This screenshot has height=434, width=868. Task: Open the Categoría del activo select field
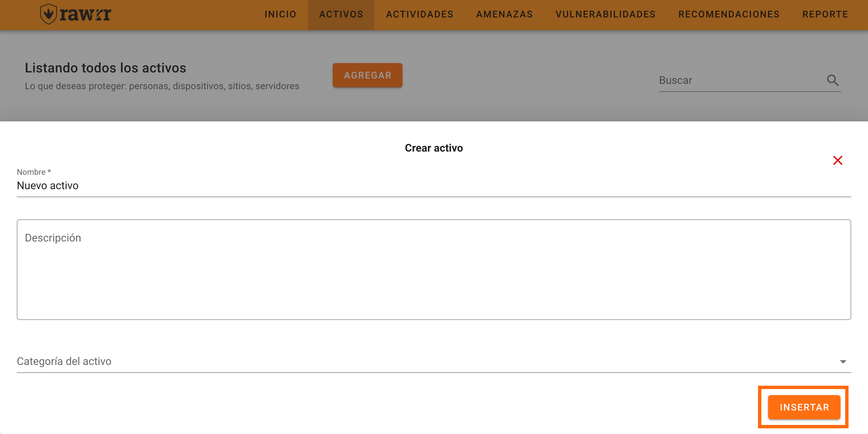click(x=404, y=361)
